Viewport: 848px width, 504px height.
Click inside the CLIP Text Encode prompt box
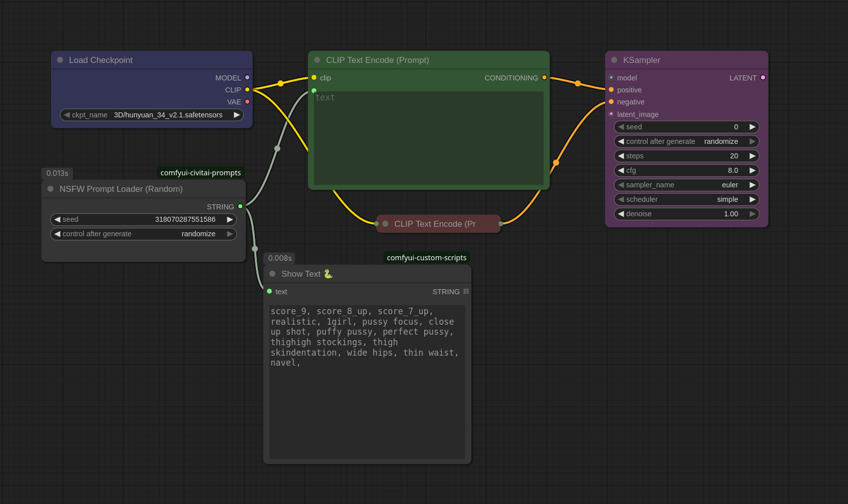[428, 138]
